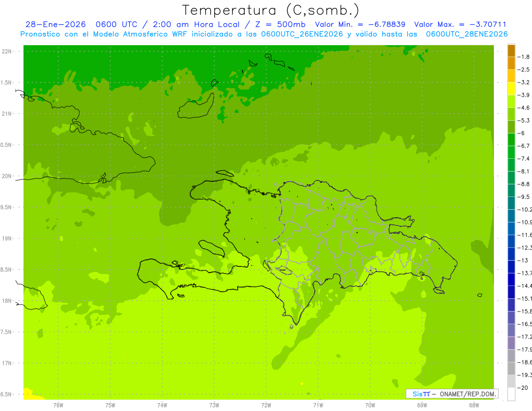The image size is (532, 411).
Task: Click the -3.2 colorbar value
Action: pos(524,82)
